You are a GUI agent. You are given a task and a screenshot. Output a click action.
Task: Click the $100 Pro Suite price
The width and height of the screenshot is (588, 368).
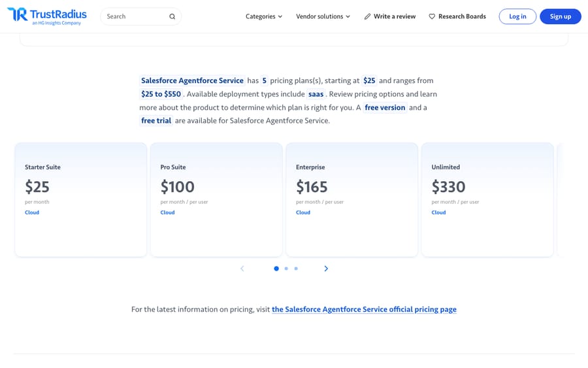pos(177,187)
